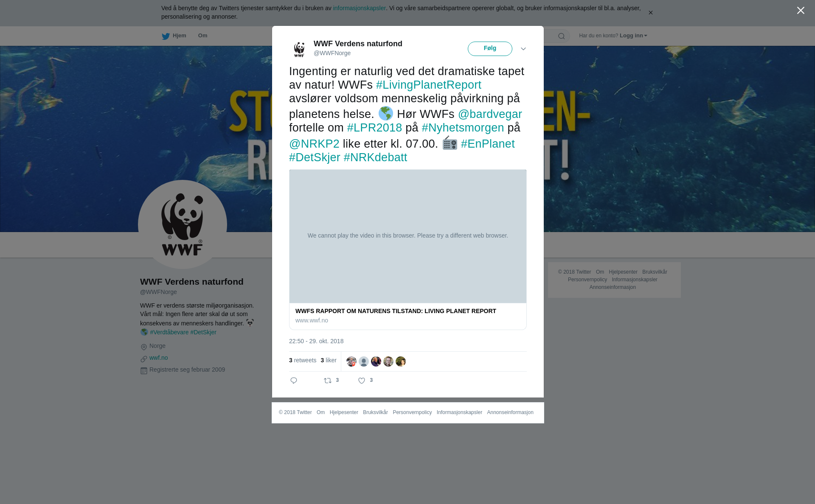Image resolution: width=815 pixels, height=504 pixels.
Task: Open the Om menu item
Action: tap(202, 36)
